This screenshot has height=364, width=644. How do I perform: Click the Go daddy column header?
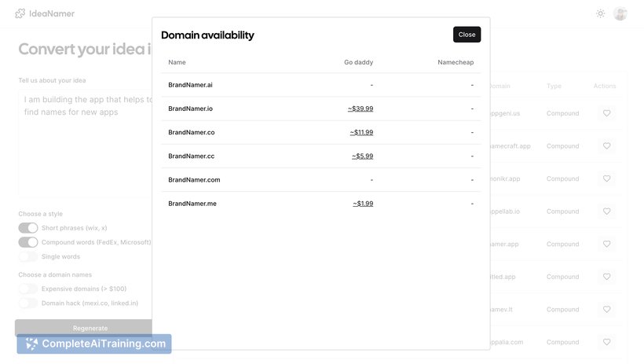point(358,62)
